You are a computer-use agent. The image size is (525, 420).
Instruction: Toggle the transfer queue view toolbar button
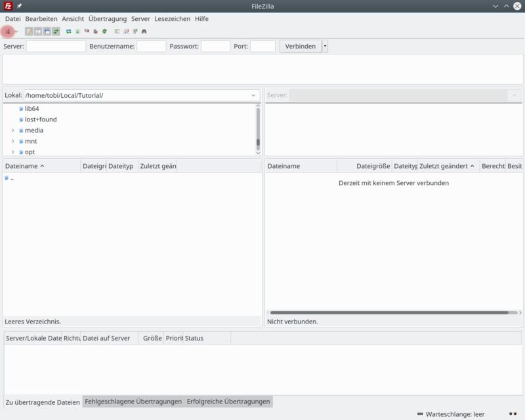point(56,31)
